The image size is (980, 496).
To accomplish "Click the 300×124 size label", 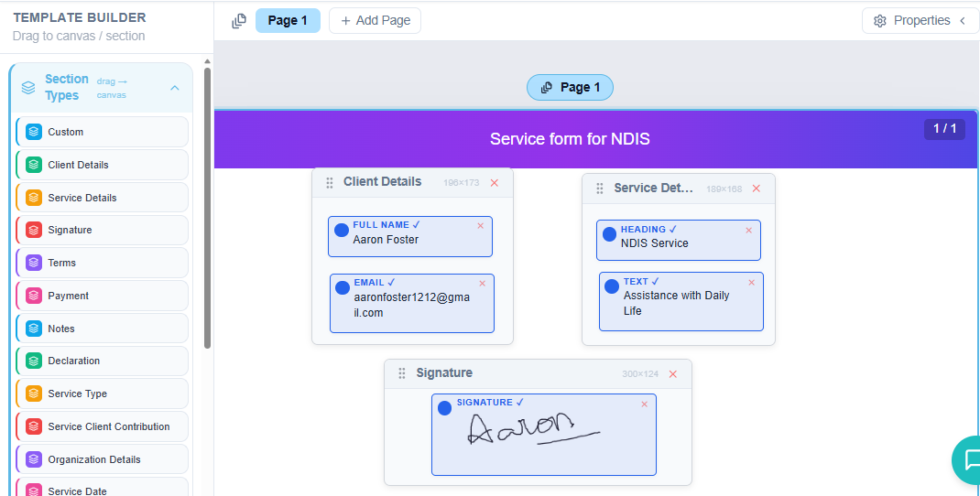I will (x=640, y=374).
